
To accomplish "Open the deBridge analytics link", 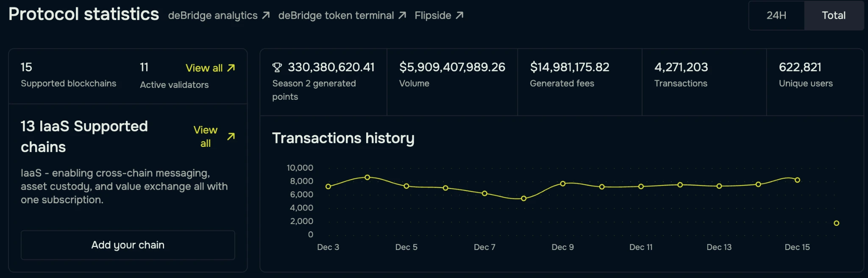I will (x=213, y=16).
